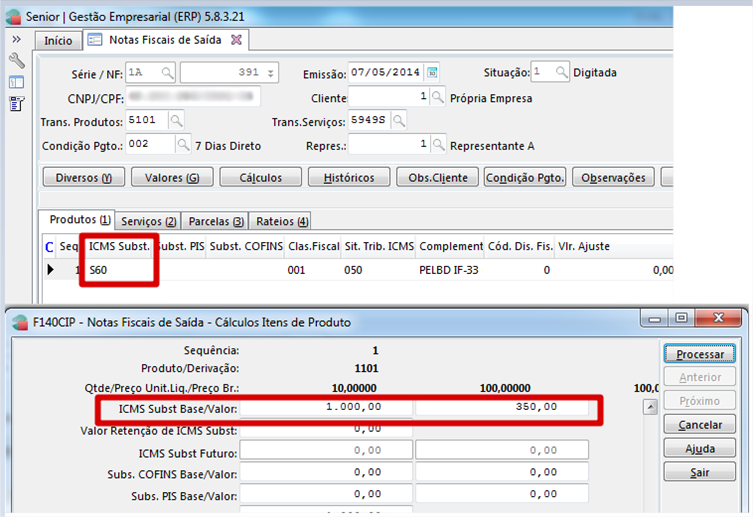The height and width of the screenshot is (517, 753).
Task: Switch to the Parcelas (3) tab
Action: (x=216, y=221)
